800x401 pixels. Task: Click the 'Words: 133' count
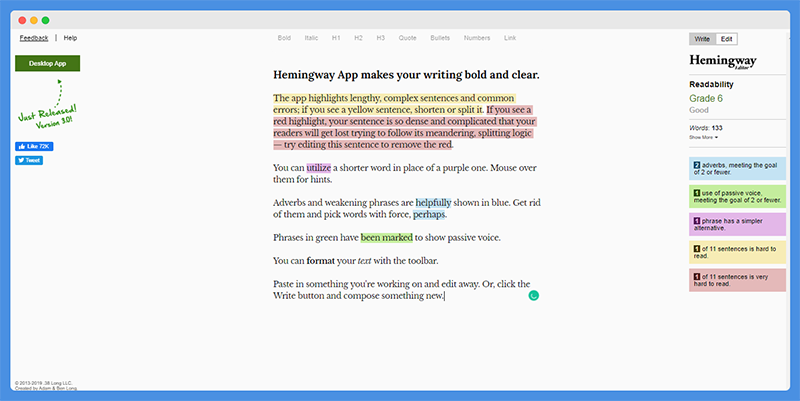(706, 128)
